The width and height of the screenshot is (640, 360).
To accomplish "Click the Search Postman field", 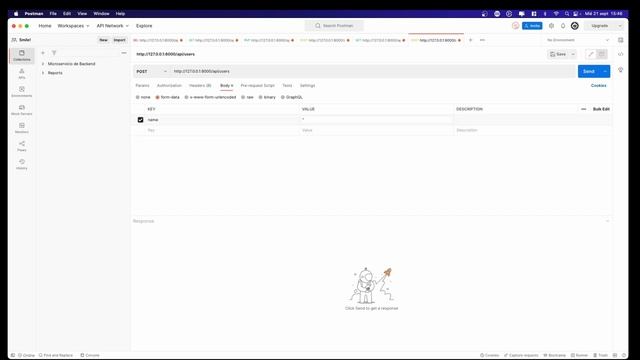I will pos(334,26).
